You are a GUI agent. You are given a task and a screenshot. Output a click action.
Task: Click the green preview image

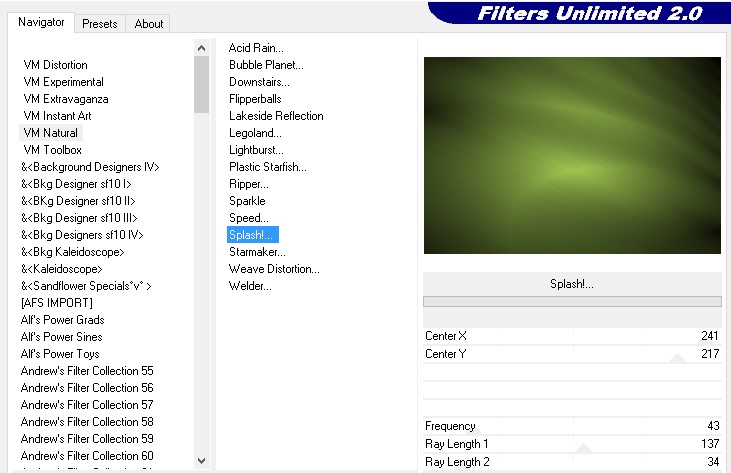(x=572, y=155)
